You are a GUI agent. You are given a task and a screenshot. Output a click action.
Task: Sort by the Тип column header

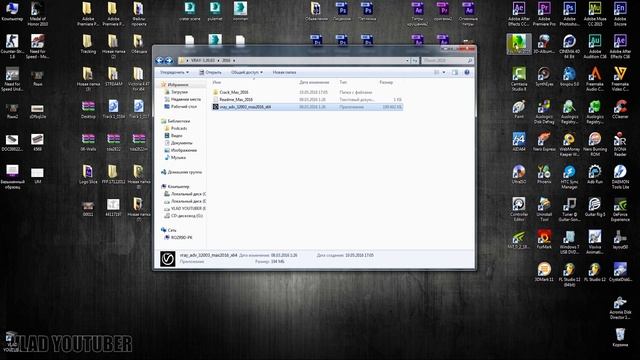pyautogui.click(x=343, y=82)
